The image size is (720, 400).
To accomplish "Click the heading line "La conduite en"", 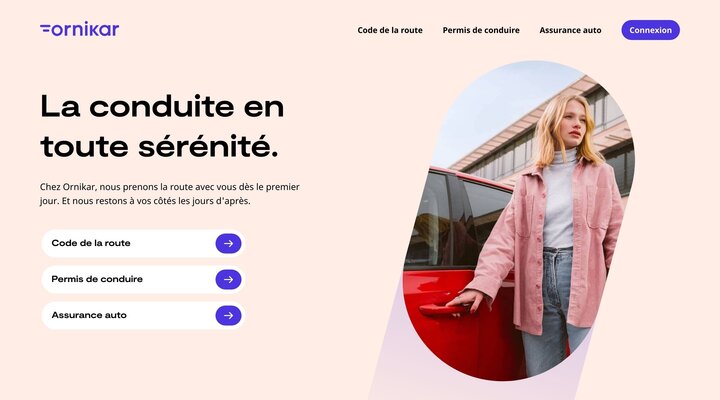I will [x=162, y=107].
